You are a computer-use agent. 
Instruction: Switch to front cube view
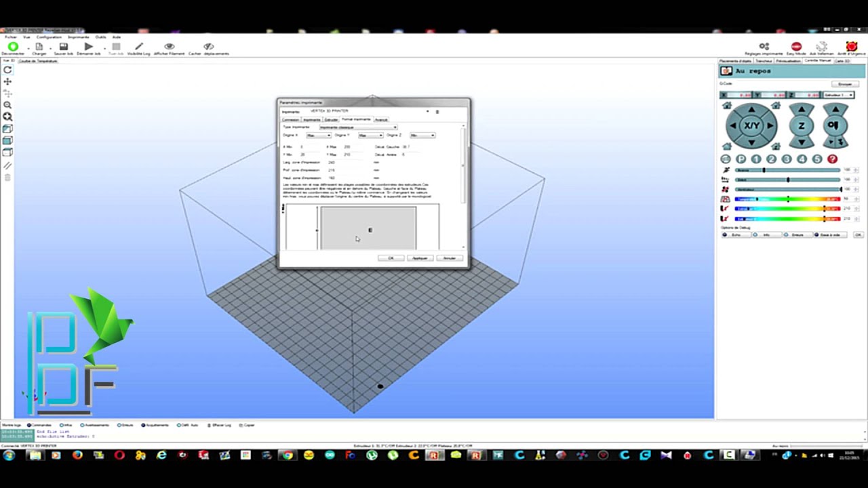pyautogui.click(x=7, y=141)
